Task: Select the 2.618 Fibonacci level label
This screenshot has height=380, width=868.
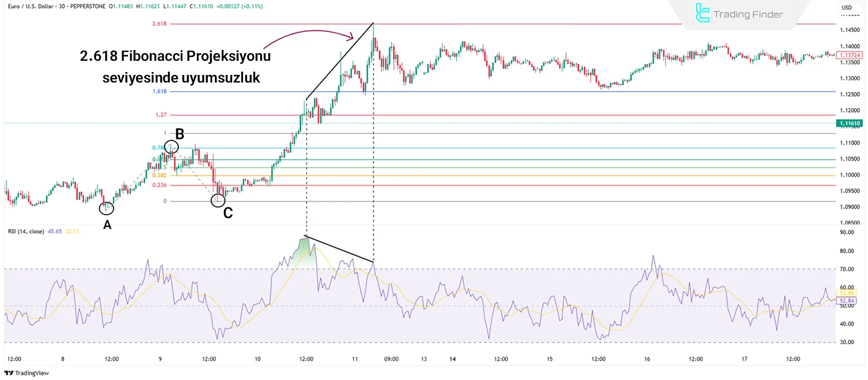Action: tap(159, 24)
